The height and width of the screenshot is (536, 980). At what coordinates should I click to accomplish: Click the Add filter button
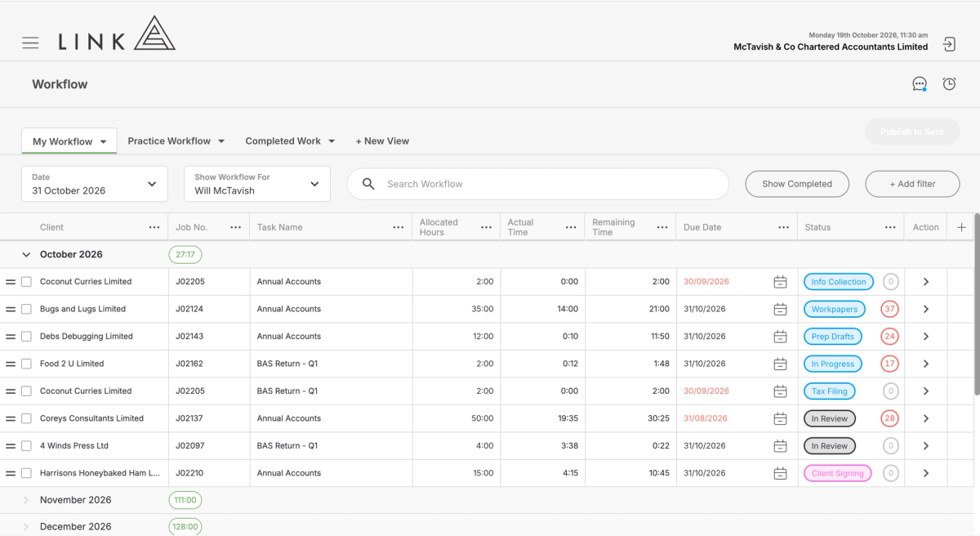point(912,184)
